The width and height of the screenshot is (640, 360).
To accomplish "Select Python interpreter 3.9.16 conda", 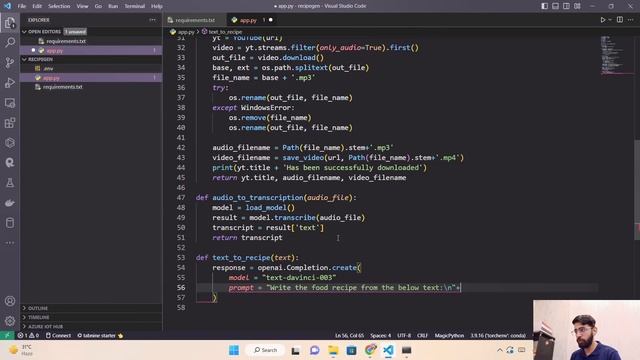I will click(x=498, y=336).
